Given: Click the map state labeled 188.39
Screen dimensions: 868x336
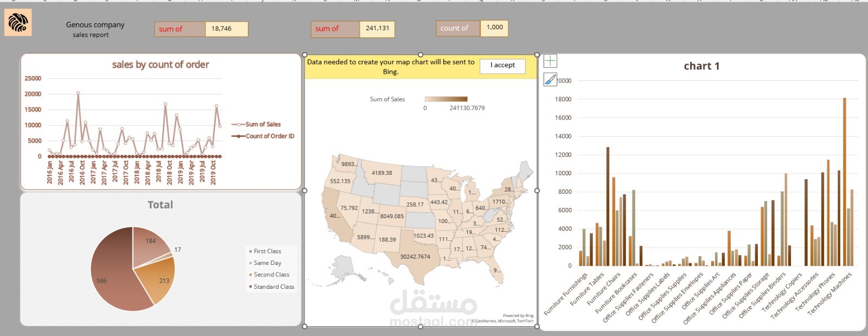Looking at the screenshot, I should 387,239.
